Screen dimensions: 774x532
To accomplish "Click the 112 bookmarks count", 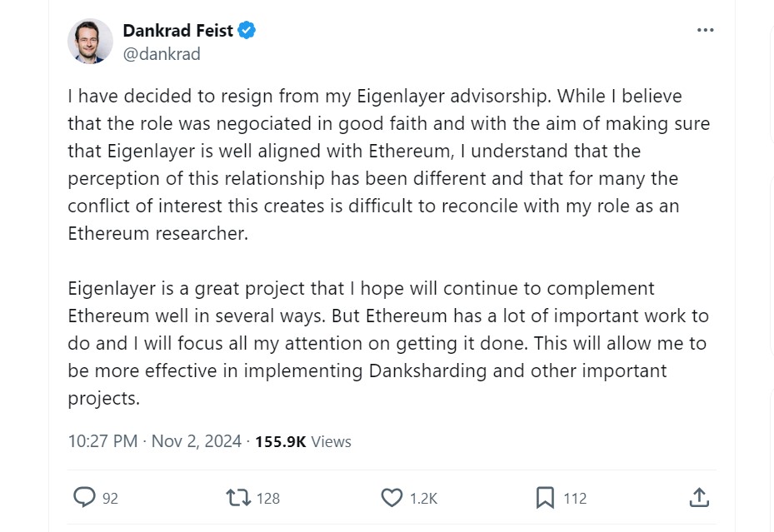I will [575, 499].
